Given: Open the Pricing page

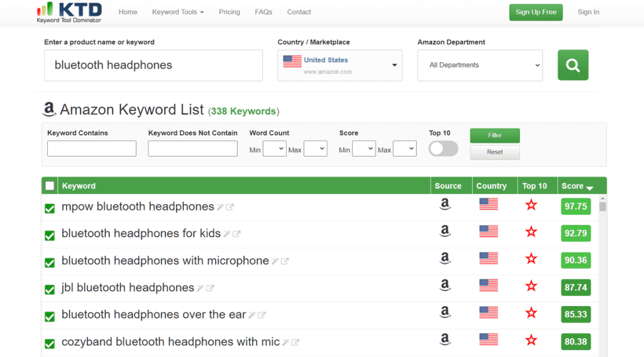Looking at the screenshot, I should (x=229, y=12).
